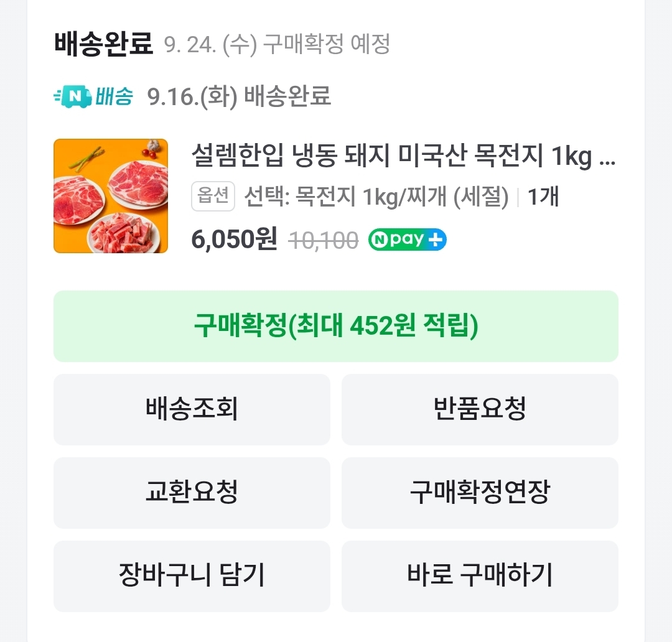Tap 바로 구매하기 to buy again

tap(480, 576)
